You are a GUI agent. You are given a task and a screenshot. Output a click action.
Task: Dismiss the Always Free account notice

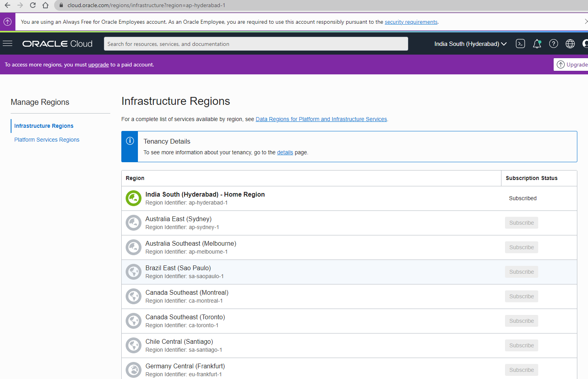click(x=586, y=22)
